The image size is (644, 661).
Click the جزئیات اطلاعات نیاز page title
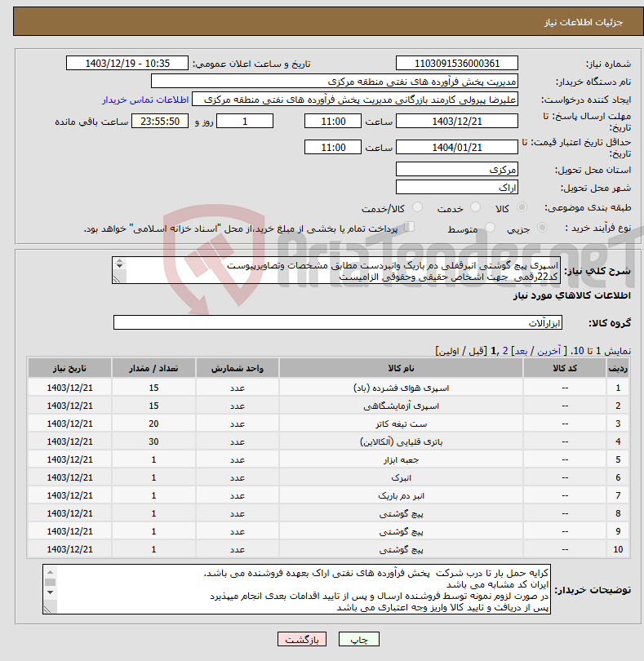click(584, 22)
